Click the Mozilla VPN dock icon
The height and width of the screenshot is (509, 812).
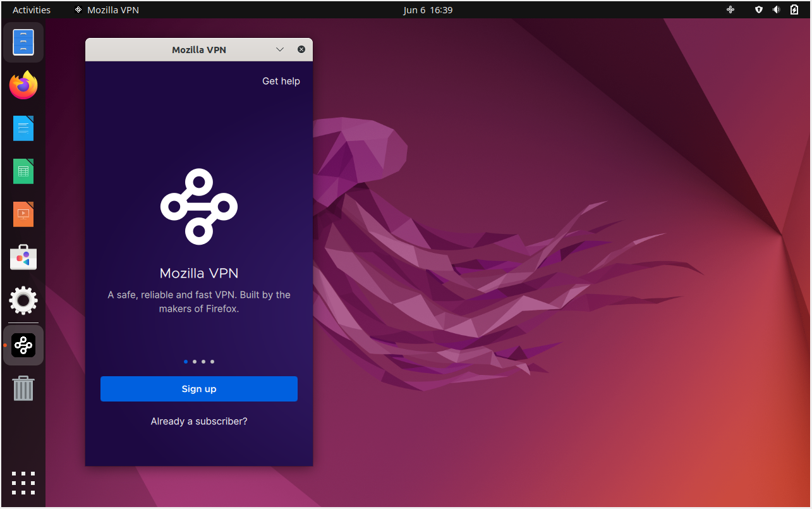tap(23, 345)
